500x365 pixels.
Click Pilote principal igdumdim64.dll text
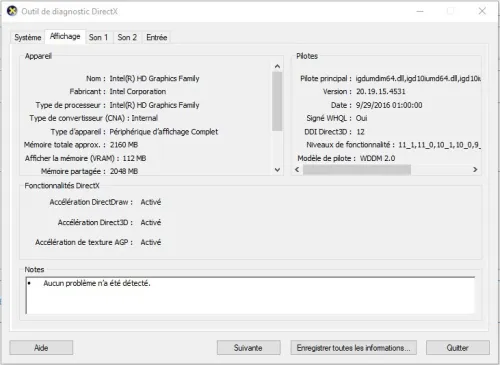tap(418, 78)
